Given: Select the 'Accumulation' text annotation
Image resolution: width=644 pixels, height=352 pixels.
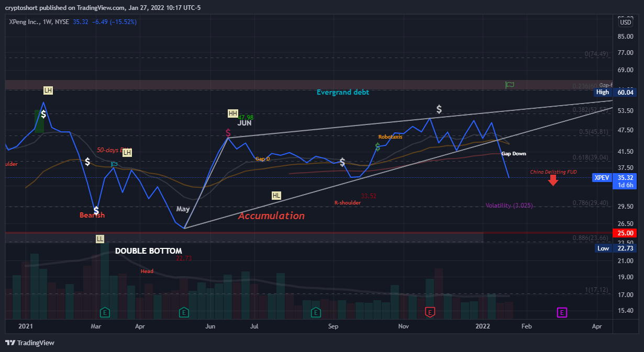Looking at the screenshot, I should (x=271, y=215).
